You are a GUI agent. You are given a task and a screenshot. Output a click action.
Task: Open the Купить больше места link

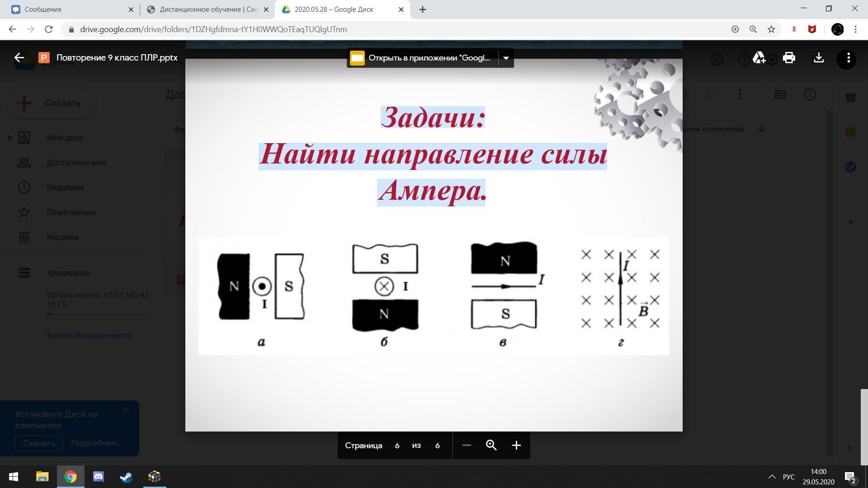[x=89, y=335]
